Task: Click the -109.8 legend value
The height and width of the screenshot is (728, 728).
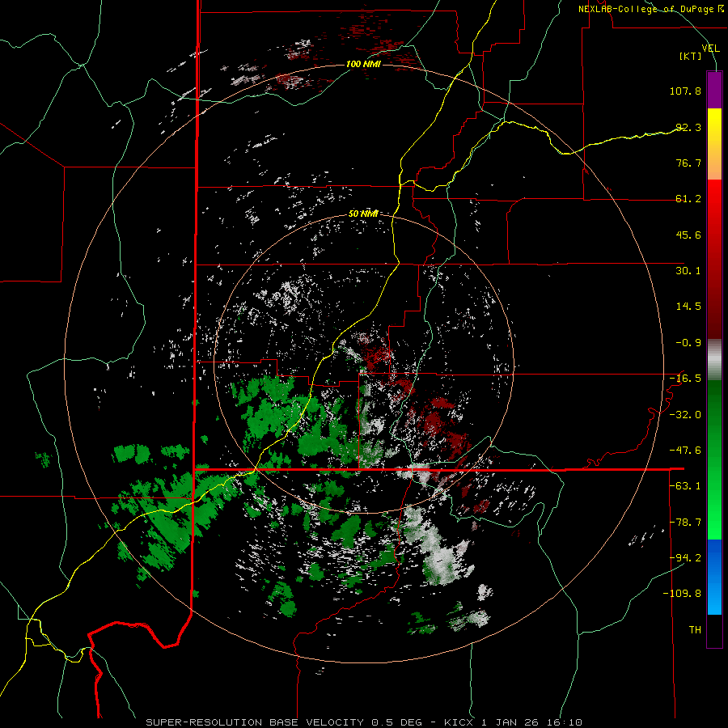Action: (x=683, y=594)
